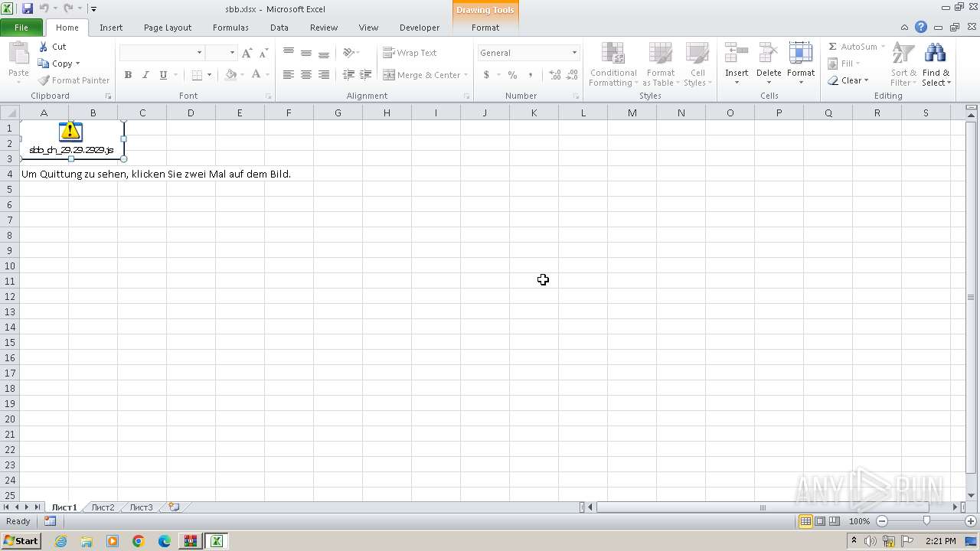Open Format as Table gallery
This screenshot has width=980, height=551.
(661, 64)
